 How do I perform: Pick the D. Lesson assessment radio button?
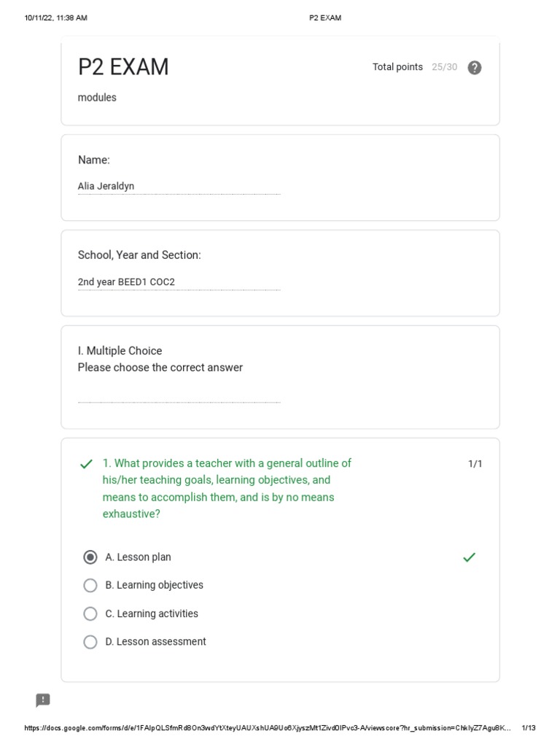(90, 642)
